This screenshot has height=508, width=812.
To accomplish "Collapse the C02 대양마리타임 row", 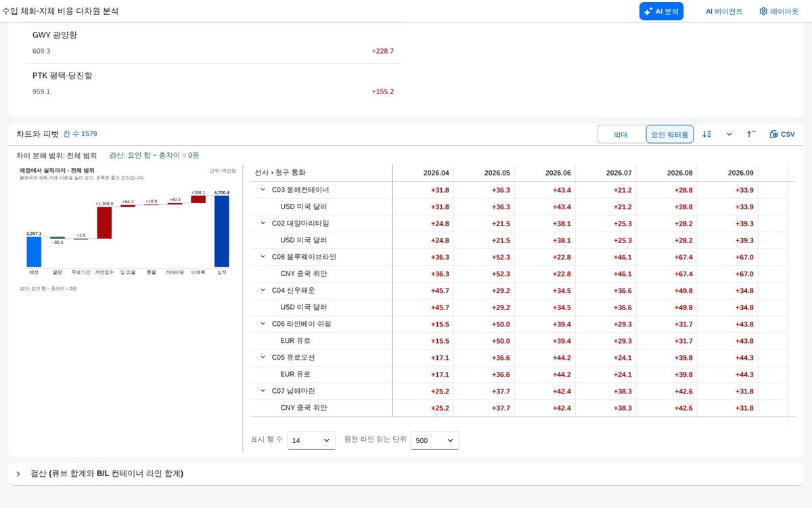I will (x=263, y=223).
